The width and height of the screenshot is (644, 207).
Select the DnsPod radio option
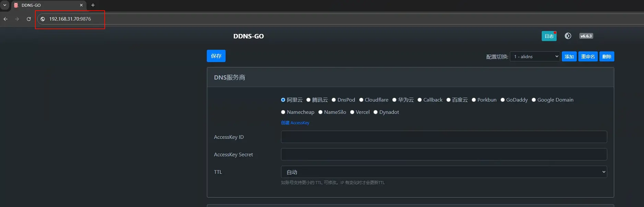tap(334, 100)
